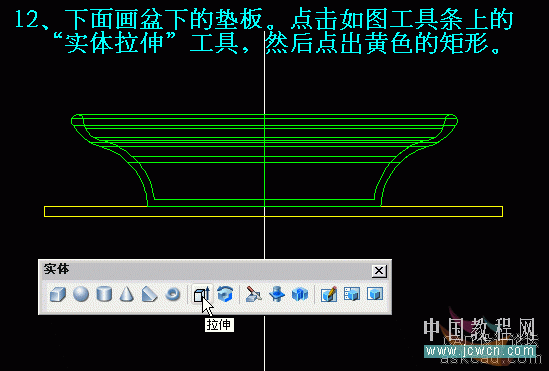Select the Box solid tool

coord(58,294)
